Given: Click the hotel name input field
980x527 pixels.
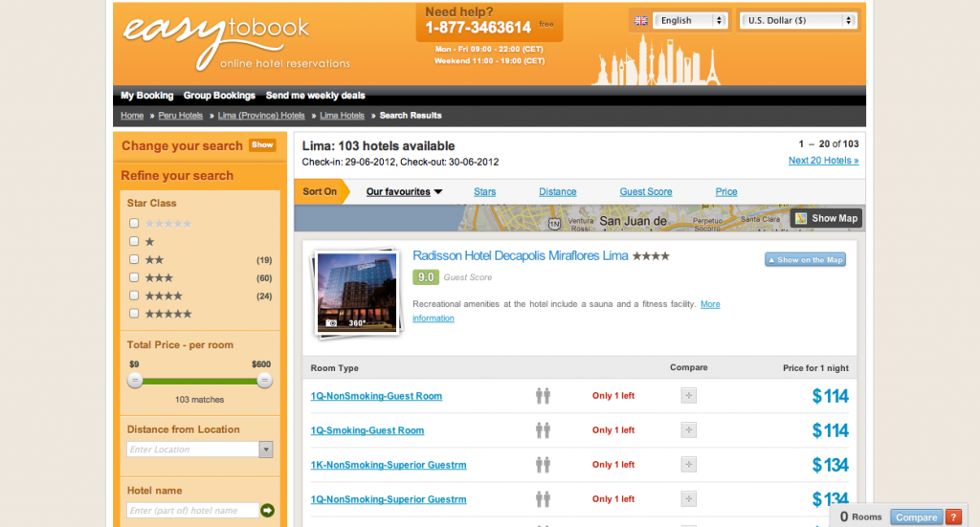Looking at the screenshot, I should click(x=192, y=511).
